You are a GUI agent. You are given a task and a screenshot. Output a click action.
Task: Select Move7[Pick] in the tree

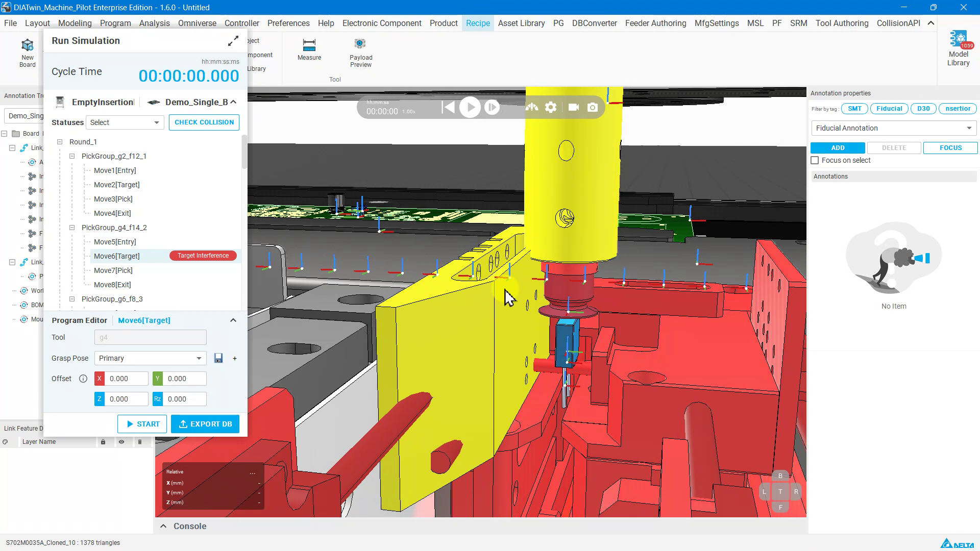pos(113,270)
